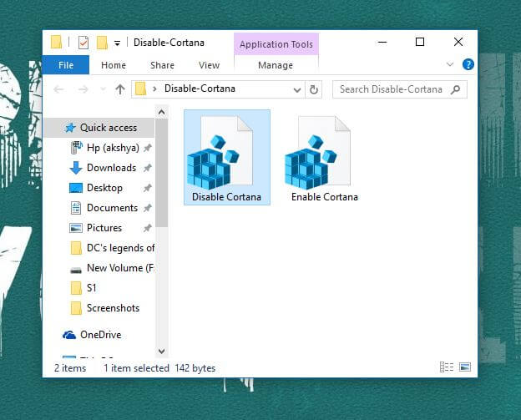This screenshot has height=420, width=521.
Task: Go up one folder level
Action: (x=120, y=89)
